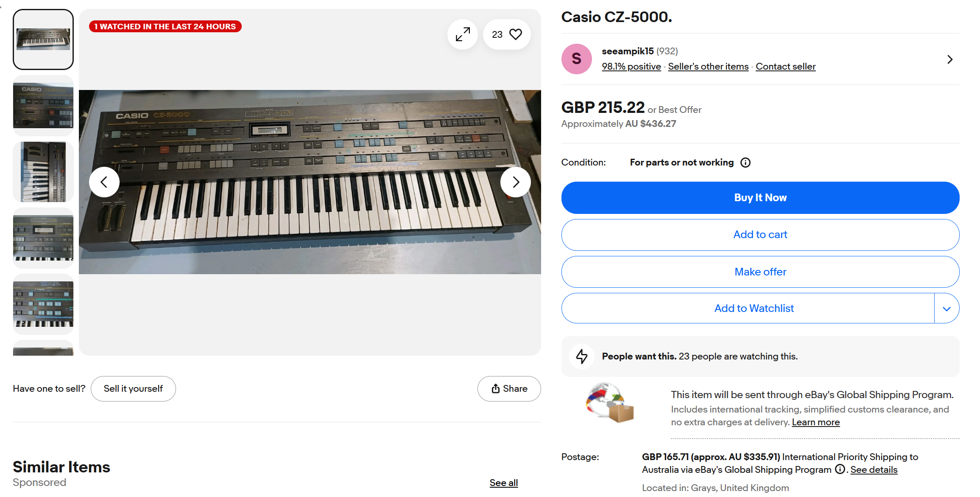View See all similar items
980x497 pixels.
tap(503, 483)
